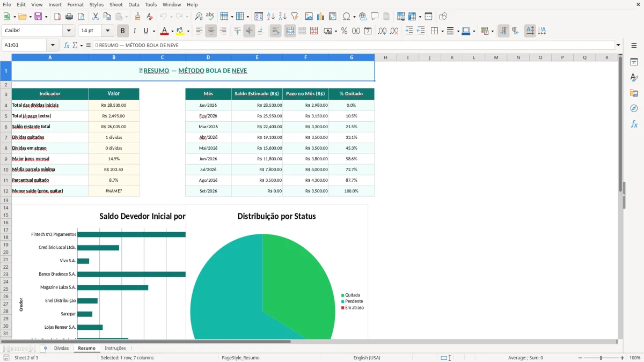Screen dimensions: 644x362
Task: Clear direct formatting icon
Action: 149,17
